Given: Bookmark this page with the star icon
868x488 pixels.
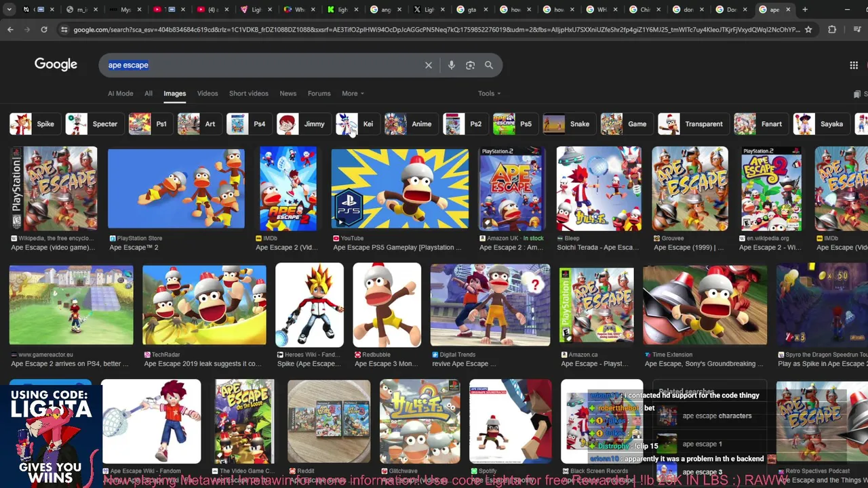Looking at the screenshot, I should (x=808, y=30).
